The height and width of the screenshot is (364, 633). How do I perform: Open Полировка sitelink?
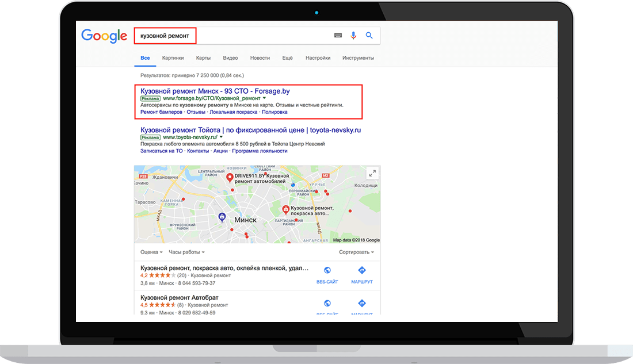(x=274, y=112)
